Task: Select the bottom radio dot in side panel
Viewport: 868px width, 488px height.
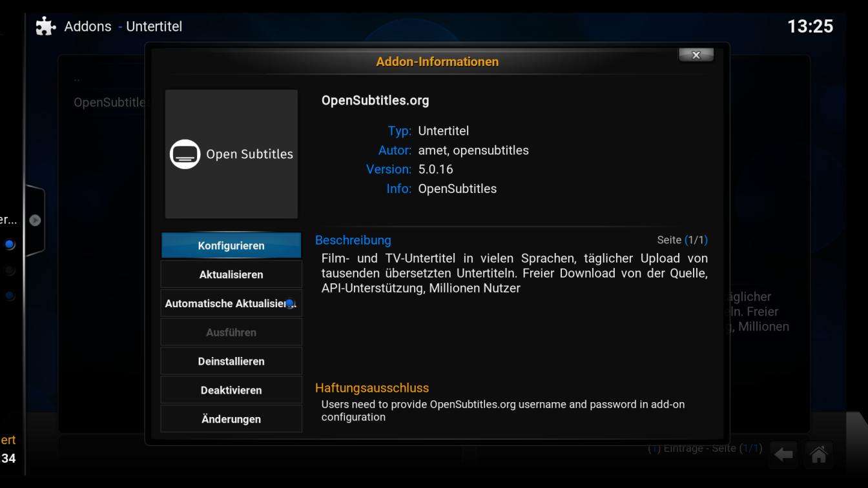Action: [x=10, y=296]
